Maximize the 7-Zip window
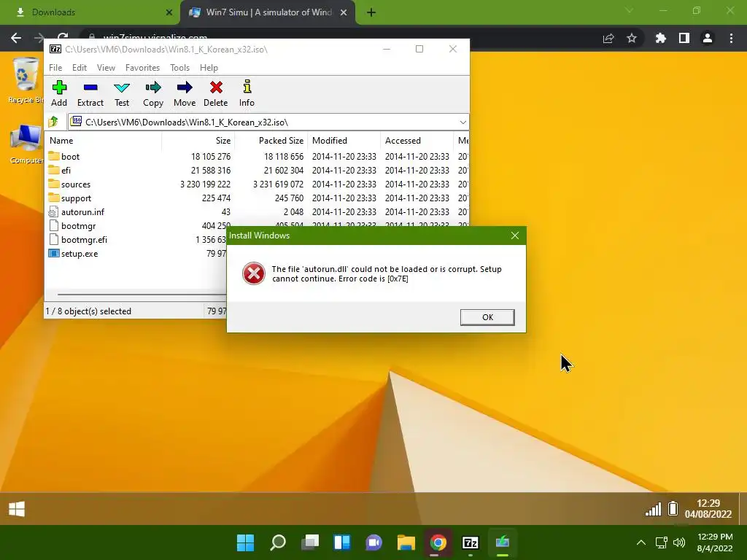The width and height of the screenshot is (747, 560). [419, 49]
